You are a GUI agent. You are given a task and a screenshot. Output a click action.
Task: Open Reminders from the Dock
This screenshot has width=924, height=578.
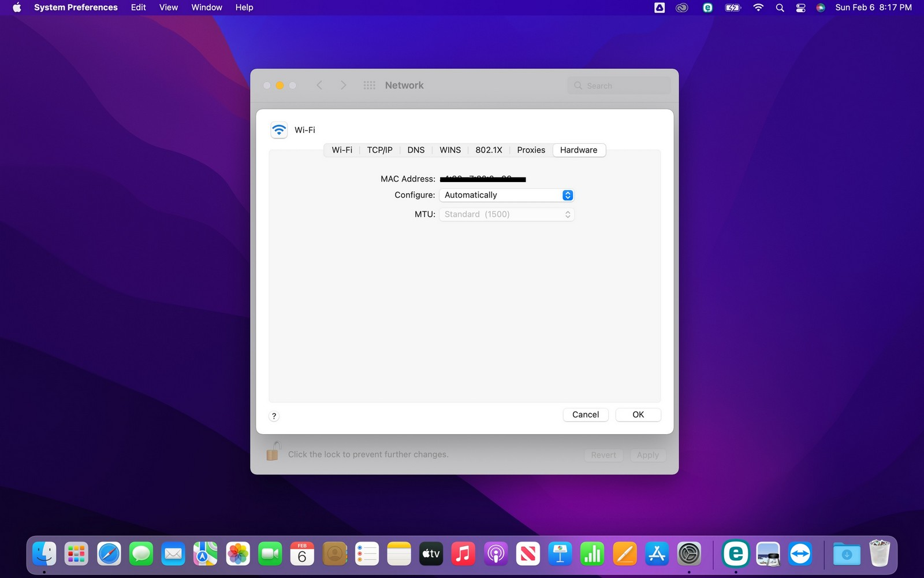[x=367, y=554]
